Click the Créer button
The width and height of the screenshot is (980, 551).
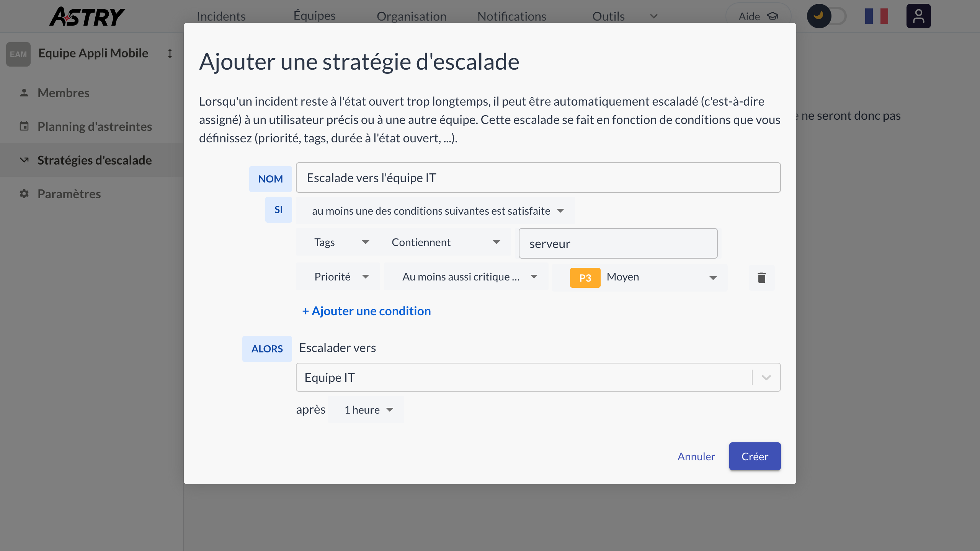pyautogui.click(x=754, y=456)
